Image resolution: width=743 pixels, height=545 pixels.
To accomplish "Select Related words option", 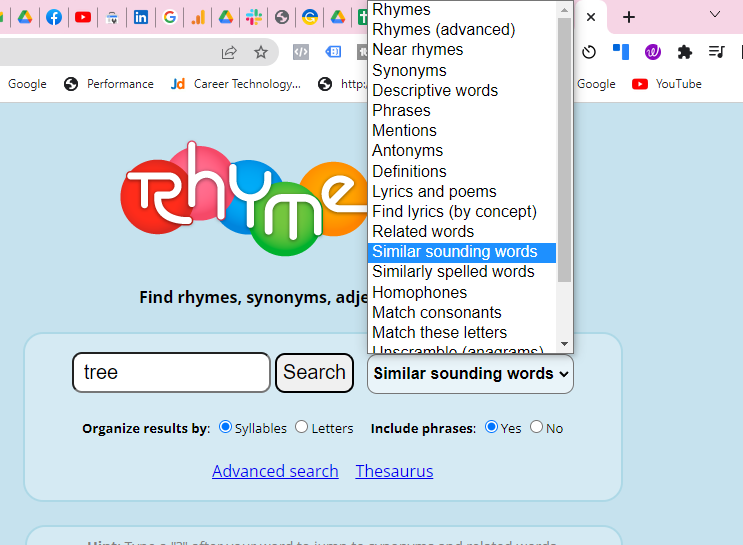I will (462, 231).
